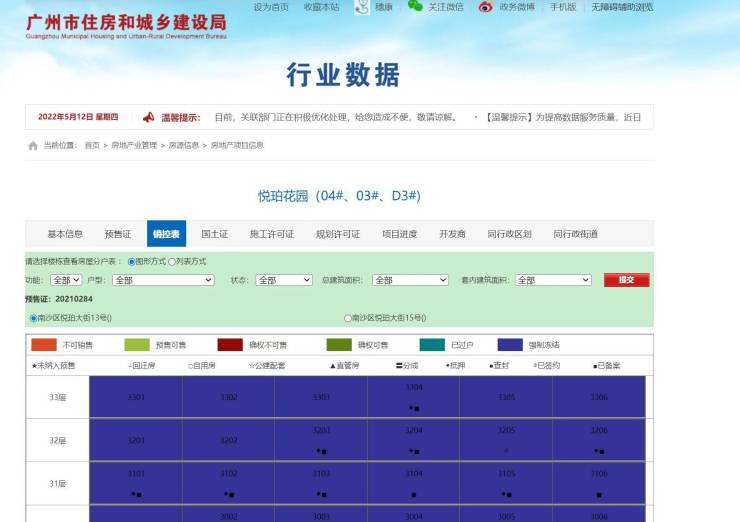Open the 施工许可证 tab
The width and height of the screenshot is (740, 522).
(271, 234)
